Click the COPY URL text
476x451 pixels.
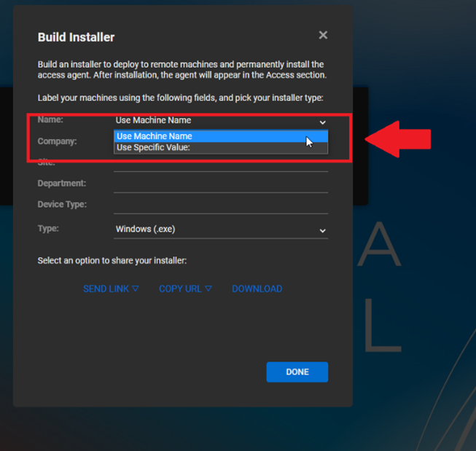tap(180, 289)
